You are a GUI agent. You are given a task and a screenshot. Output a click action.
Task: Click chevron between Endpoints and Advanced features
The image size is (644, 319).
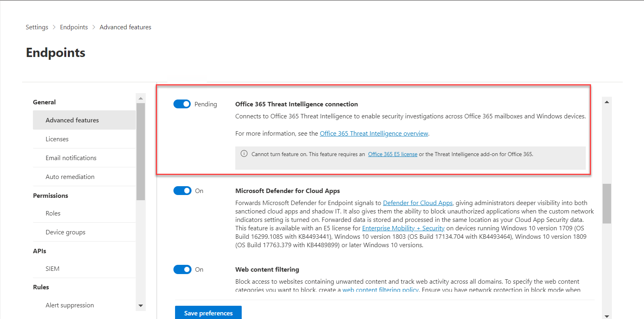coord(94,27)
